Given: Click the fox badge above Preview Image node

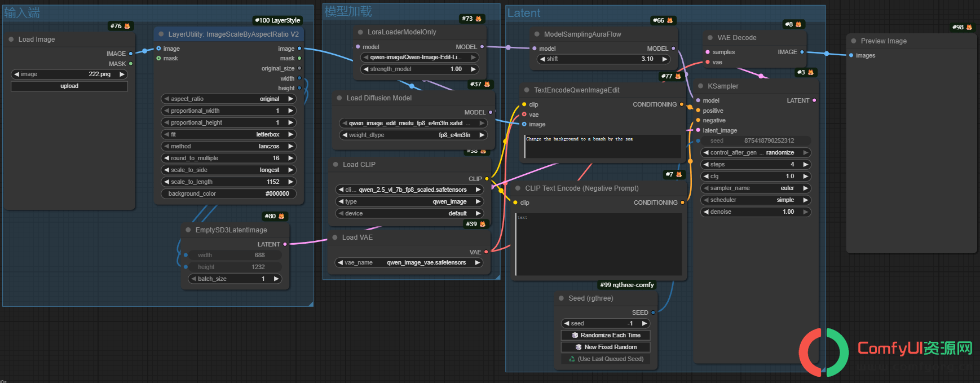Looking at the screenshot, I should click(x=969, y=27).
